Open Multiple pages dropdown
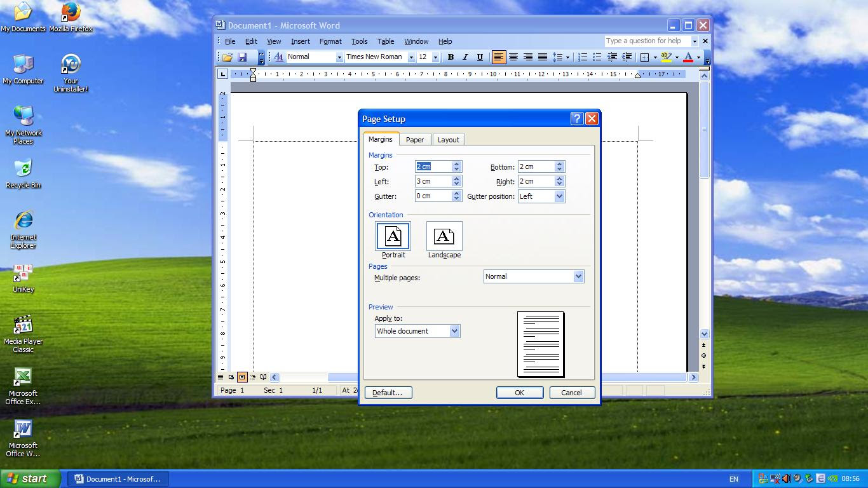The height and width of the screenshot is (488, 868). [578, 276]
